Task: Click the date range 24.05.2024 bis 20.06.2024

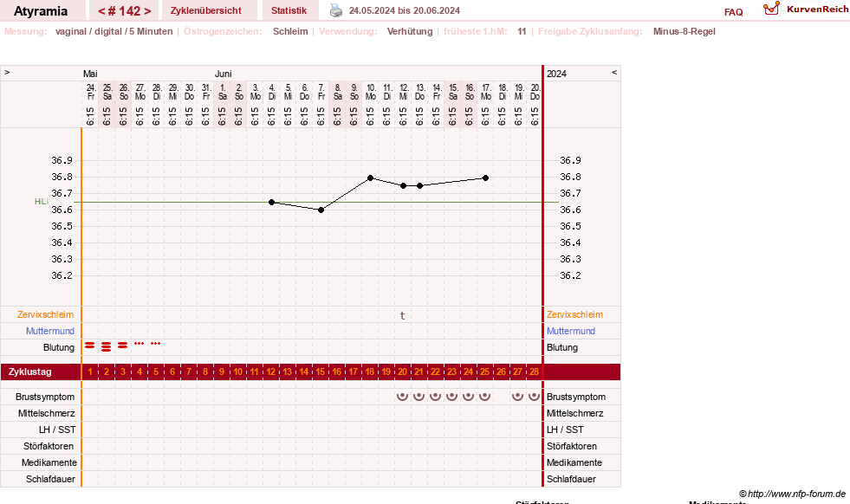Action: [x=405, y=10]
